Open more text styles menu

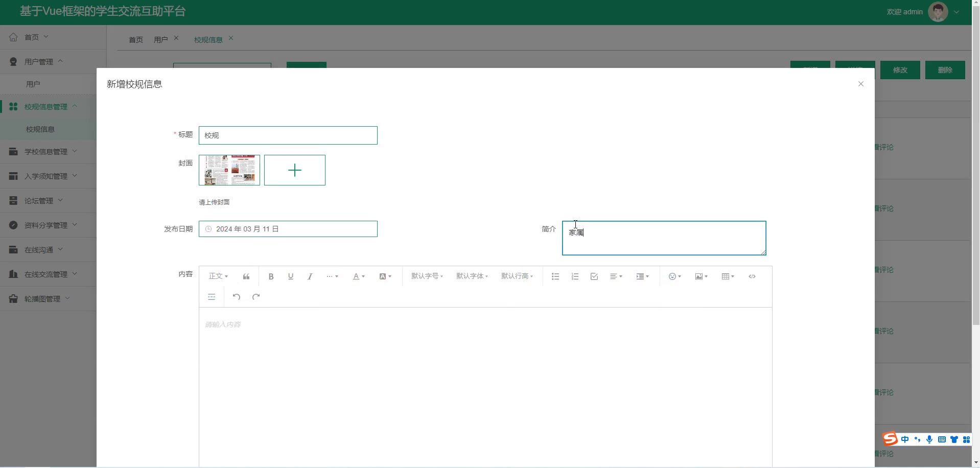pos(332,276)
